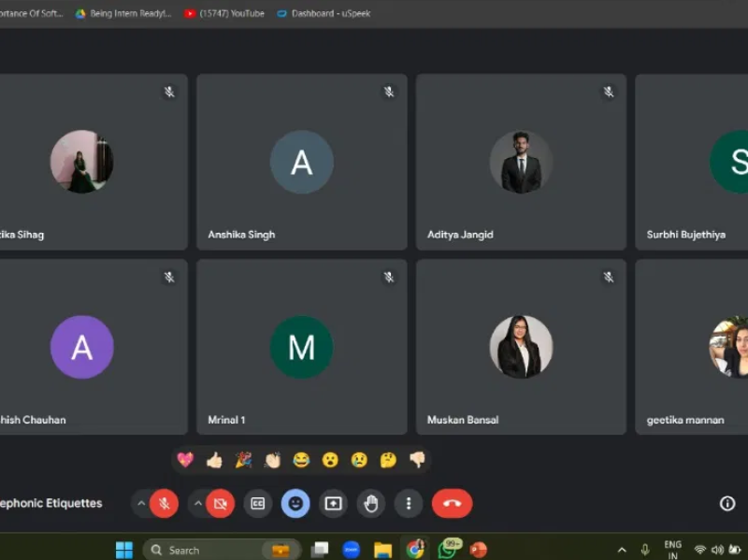This screenshot has height=560, width=748.
Task: Click the present screen button
Action: pos(333,503)
